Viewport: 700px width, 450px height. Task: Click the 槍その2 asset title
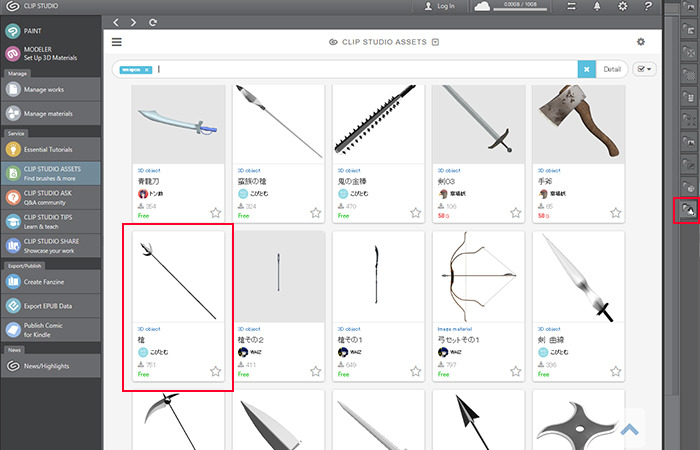point(251,340)
